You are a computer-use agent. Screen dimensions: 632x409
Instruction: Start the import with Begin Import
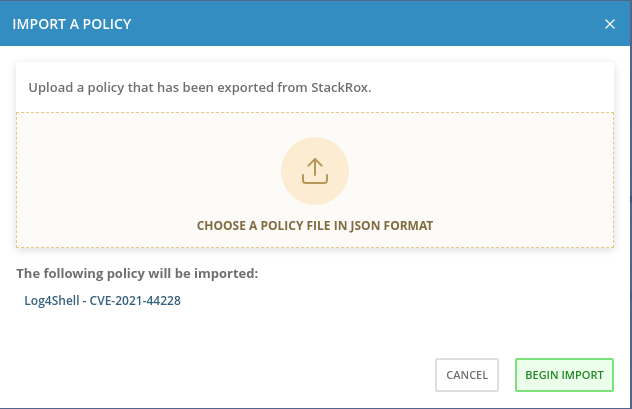pyautogui.click(x=565, y=375)
